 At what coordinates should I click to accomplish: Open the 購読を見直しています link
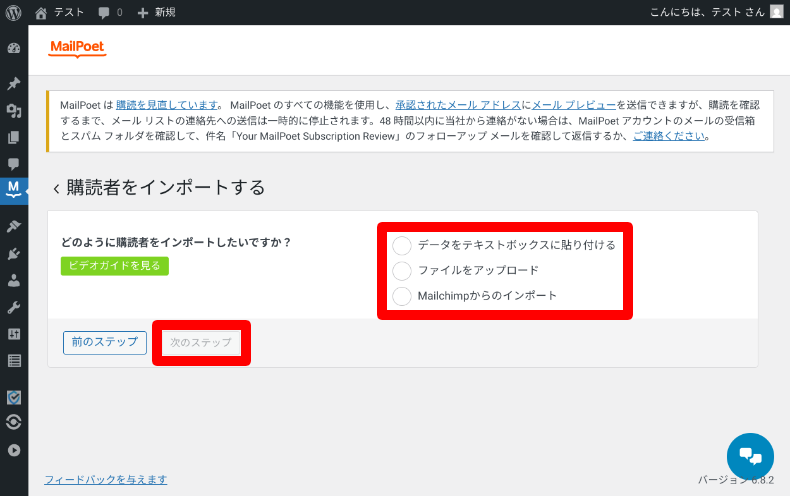tap(167, 105)
